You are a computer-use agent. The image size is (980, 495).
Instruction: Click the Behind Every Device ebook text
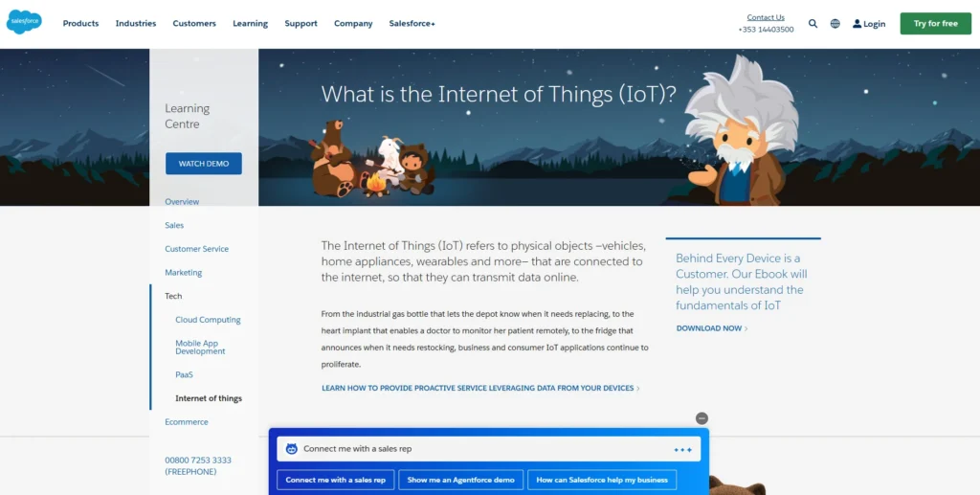pyautogui.click(x=742, y=281)
